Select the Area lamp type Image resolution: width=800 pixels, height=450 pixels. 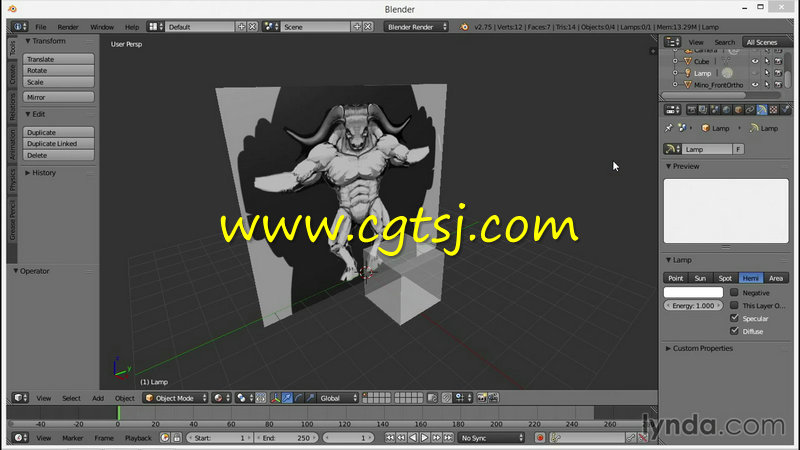(776, 278)
